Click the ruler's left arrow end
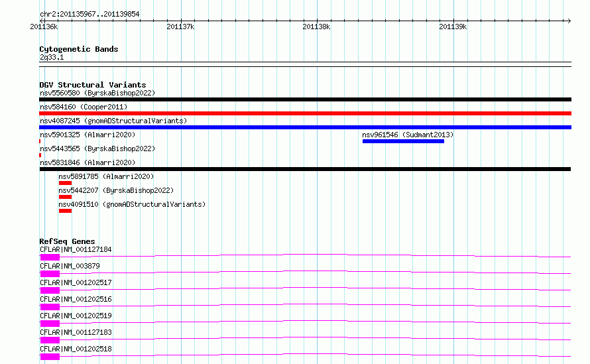The image size is (590, 364). (x=41, y=21)
